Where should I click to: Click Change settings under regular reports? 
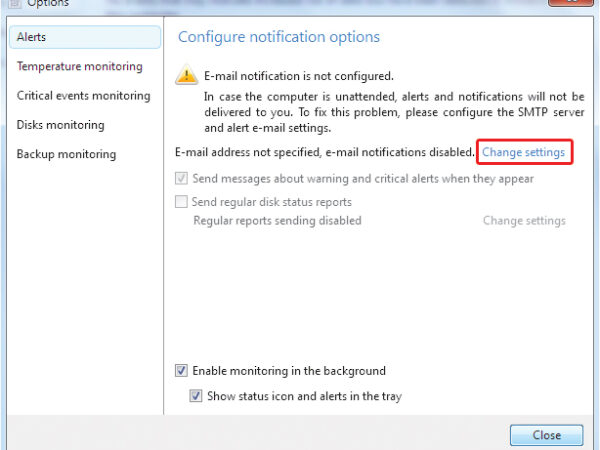click(524, 220)
